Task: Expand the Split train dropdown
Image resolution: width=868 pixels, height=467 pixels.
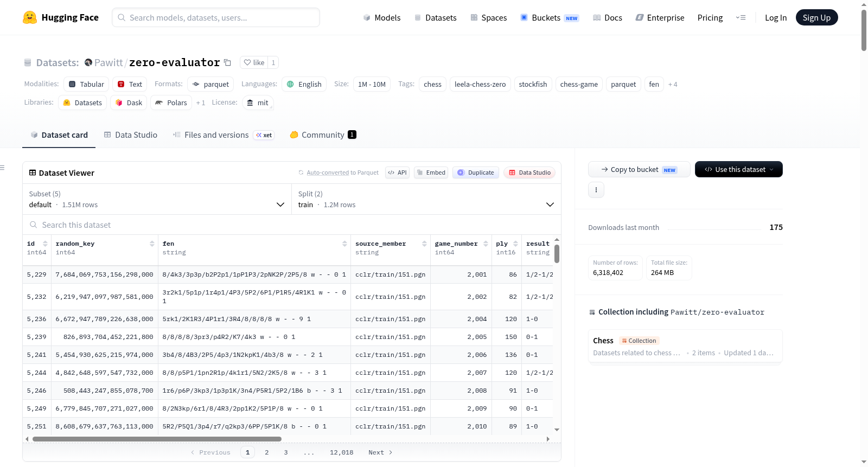Action: [x=426, y=199]
